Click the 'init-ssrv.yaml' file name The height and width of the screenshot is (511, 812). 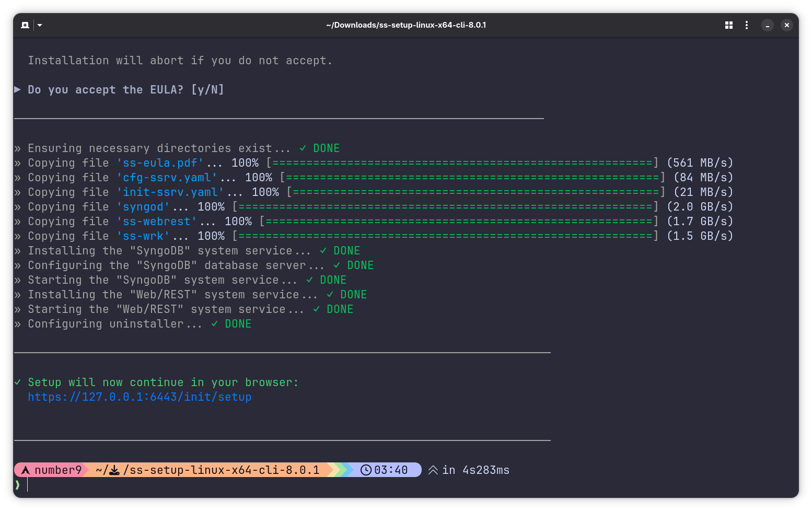170,192
